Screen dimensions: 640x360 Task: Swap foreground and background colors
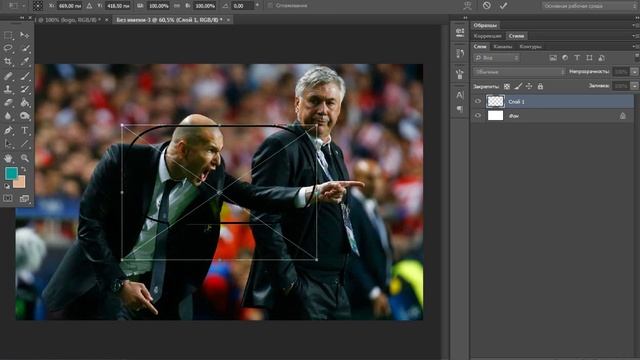(24, 169)
